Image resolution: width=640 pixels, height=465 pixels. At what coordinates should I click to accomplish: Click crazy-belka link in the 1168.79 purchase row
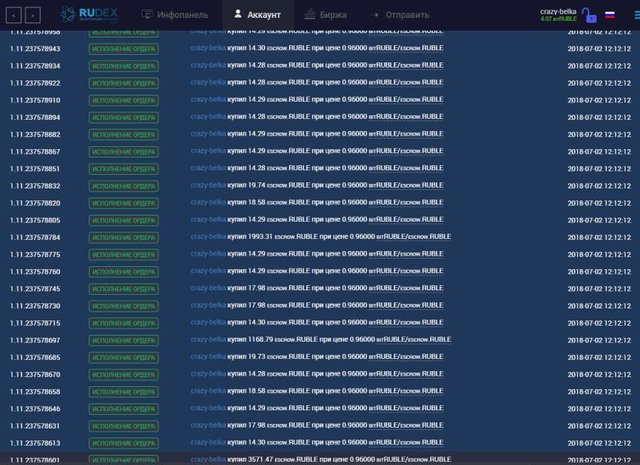[208, 340]
